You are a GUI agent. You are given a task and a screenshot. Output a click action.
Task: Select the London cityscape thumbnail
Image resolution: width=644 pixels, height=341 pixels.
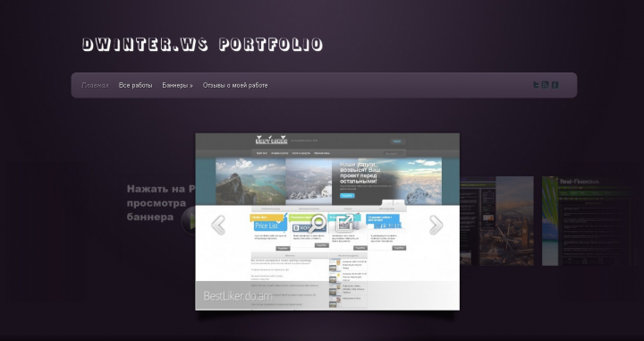[x=497, y=221]
